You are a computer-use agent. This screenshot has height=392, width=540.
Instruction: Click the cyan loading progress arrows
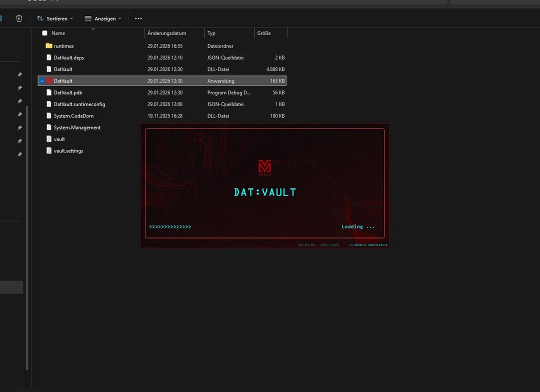click(x=170, y=227)
